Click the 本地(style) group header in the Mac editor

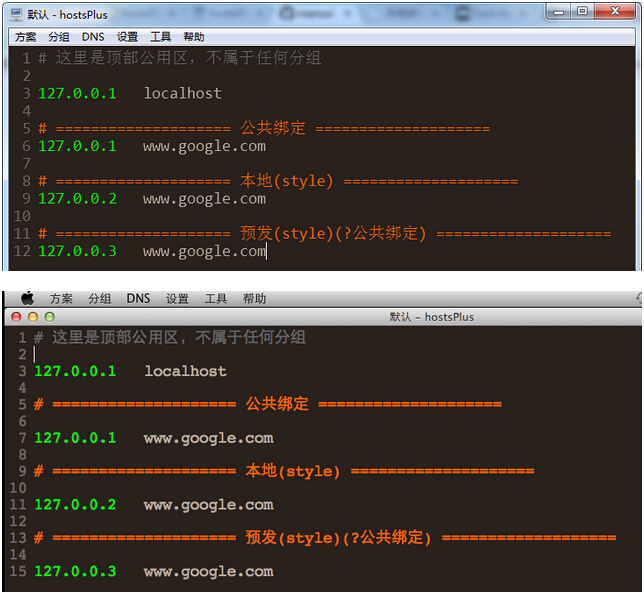tap(293, 471)
